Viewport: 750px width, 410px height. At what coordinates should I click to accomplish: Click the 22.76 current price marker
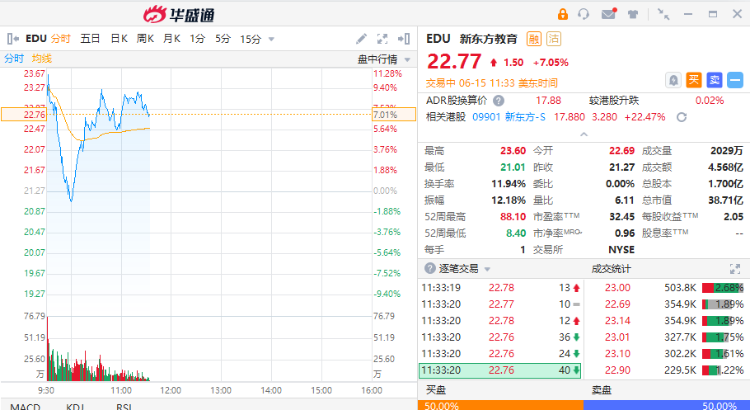coord(23,115)
